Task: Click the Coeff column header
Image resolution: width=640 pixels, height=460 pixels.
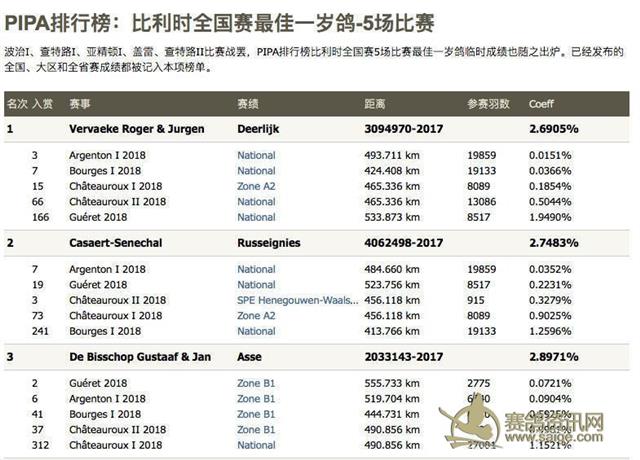Action: coord(541,104)
